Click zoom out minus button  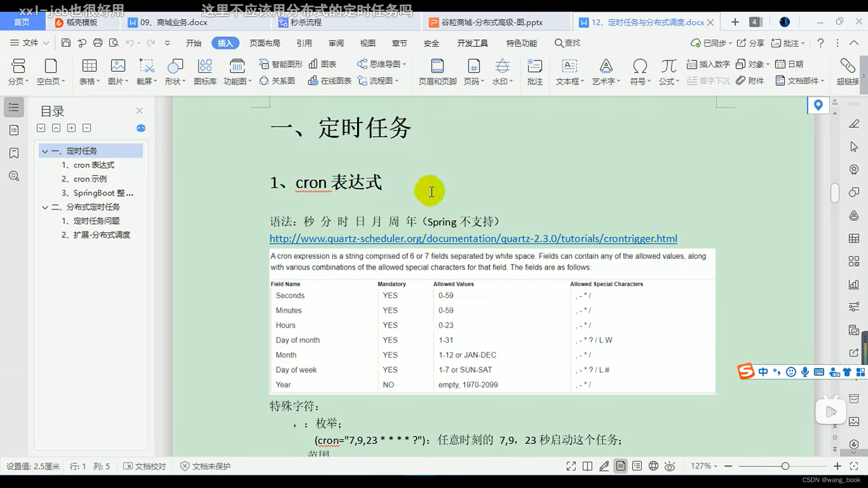(x=728, y=466)
